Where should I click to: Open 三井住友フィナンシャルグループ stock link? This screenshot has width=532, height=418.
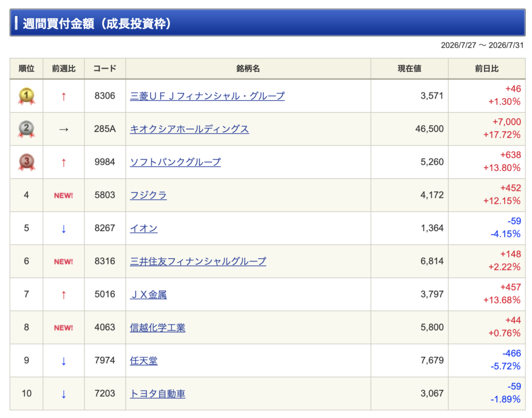point(198,261)
